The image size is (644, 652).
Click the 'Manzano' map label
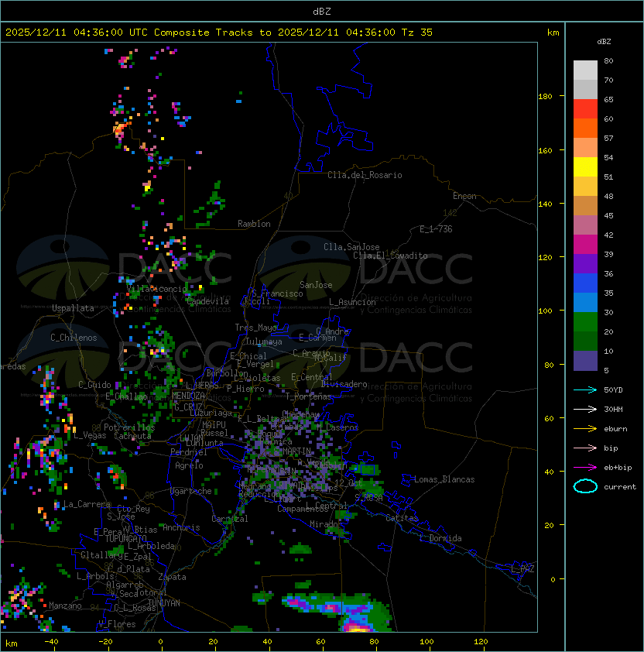coord(65,606)
